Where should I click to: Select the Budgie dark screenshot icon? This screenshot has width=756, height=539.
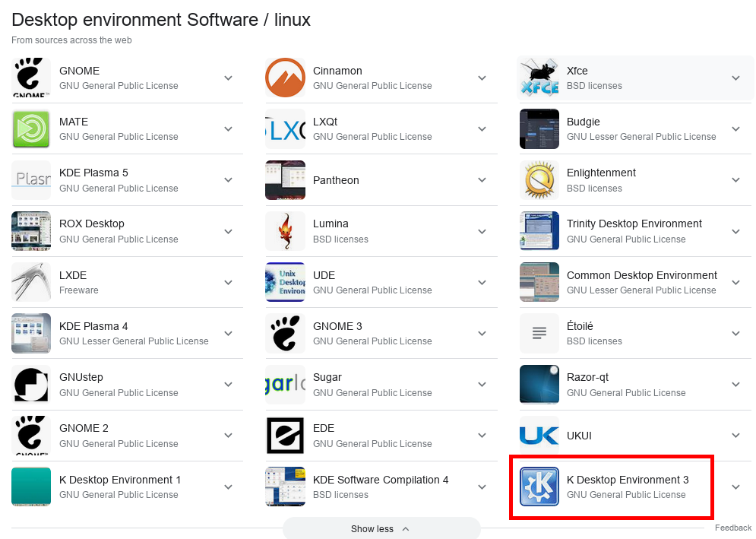(x=539, y=128)
